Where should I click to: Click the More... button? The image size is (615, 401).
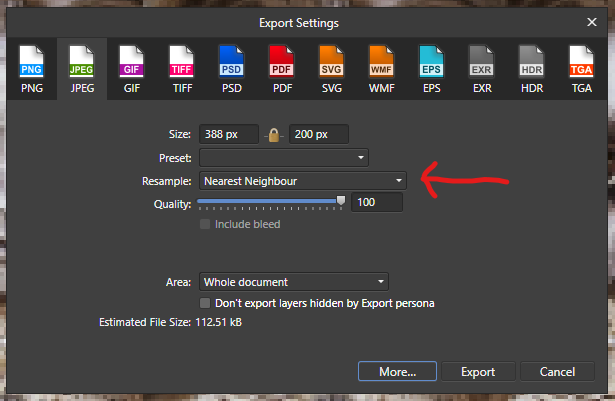(x=397, y=371)
